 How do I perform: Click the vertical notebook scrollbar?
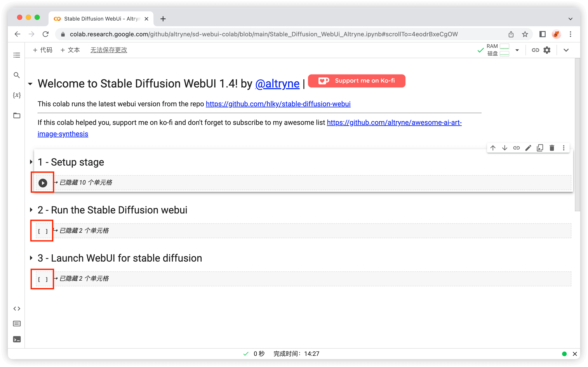pos(577,135)
